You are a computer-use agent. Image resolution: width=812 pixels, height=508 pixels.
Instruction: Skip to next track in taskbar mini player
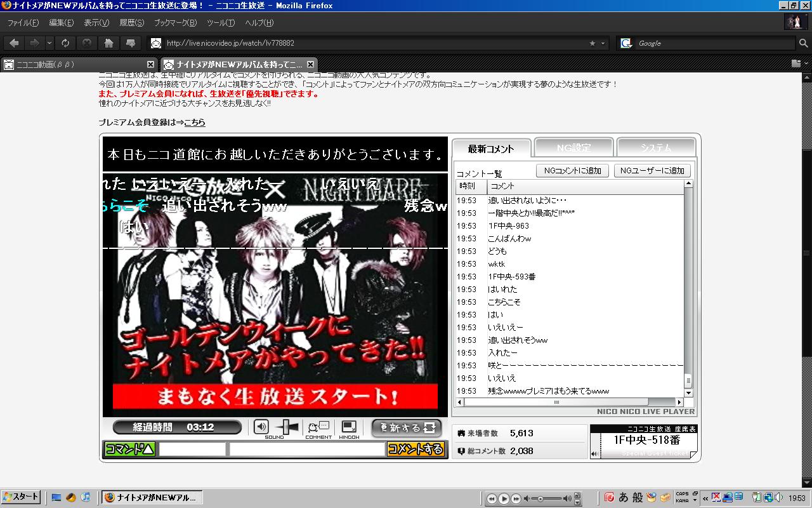coord(516,498)
